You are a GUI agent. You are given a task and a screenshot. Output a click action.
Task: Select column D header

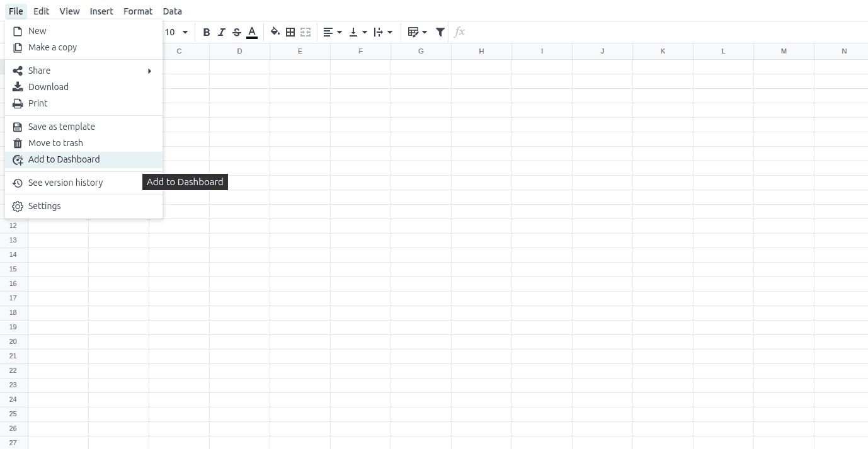239,51
